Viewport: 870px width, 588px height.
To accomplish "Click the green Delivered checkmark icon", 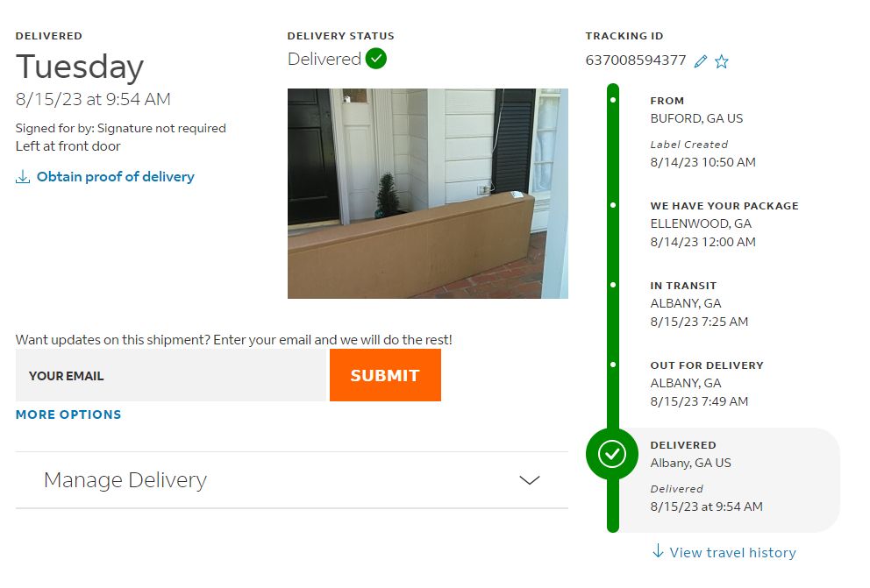I will 375,59.
